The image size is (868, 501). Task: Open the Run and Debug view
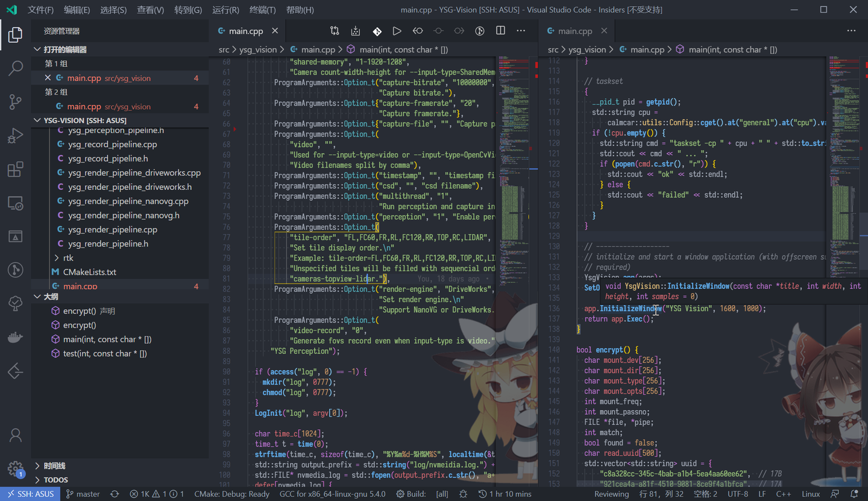15,135
